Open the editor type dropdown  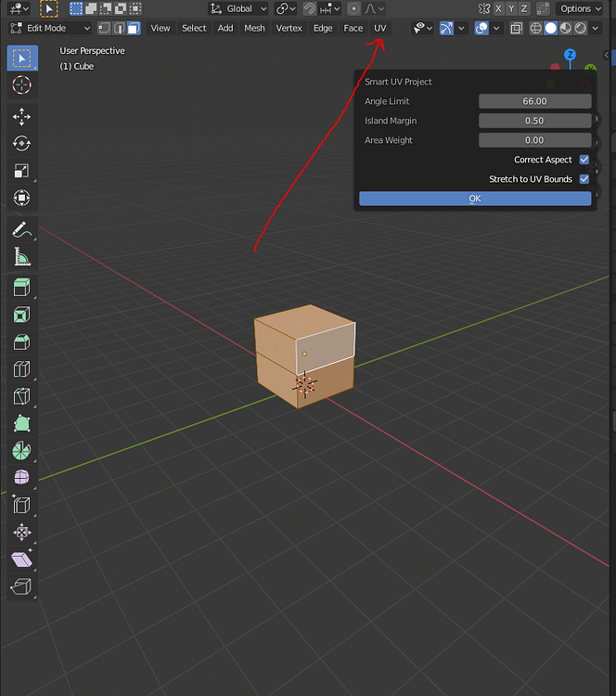19,8
